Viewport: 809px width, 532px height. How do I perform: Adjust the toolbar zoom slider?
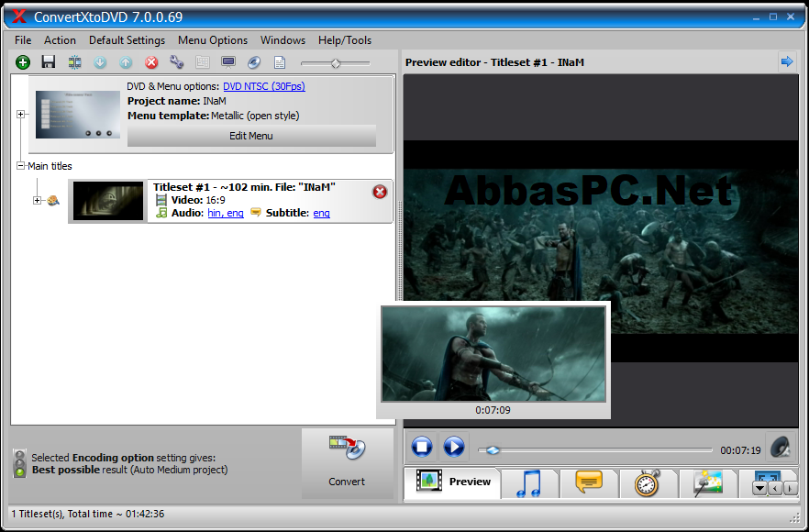tap(336, 63)
